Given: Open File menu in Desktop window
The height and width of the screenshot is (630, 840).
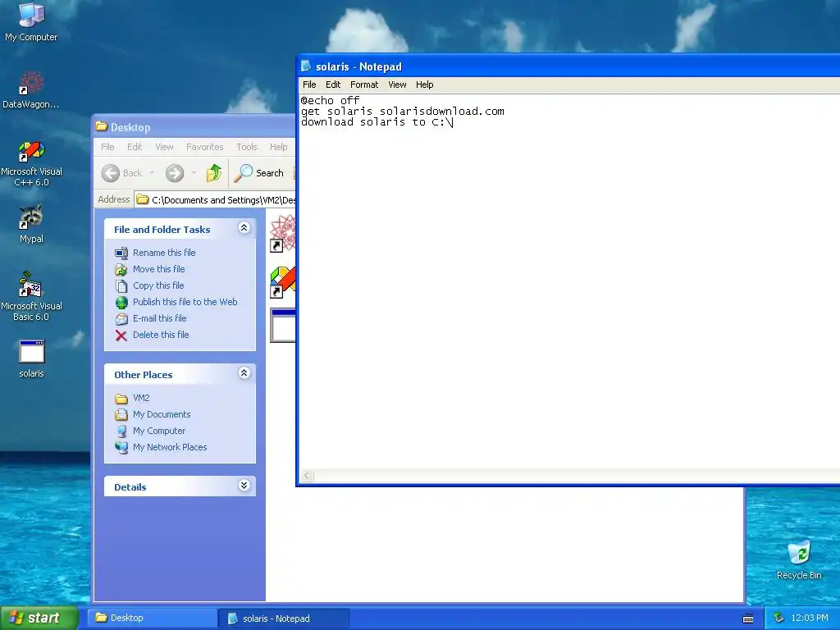Looking at the screenshot, I should tap(107, 147).
